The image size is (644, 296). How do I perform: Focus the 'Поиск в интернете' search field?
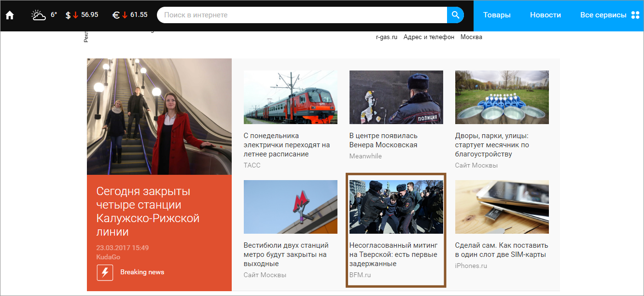point(302,15)
